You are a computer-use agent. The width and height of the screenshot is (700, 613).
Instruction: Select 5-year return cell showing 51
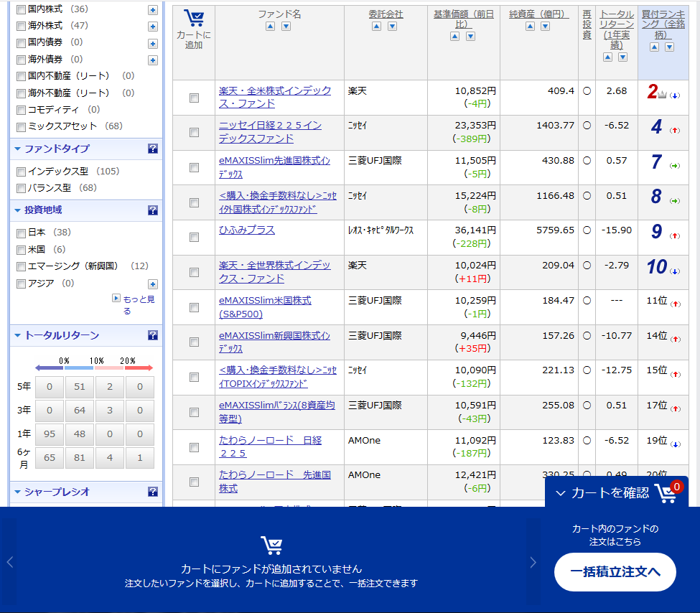[x=80, y=387]
